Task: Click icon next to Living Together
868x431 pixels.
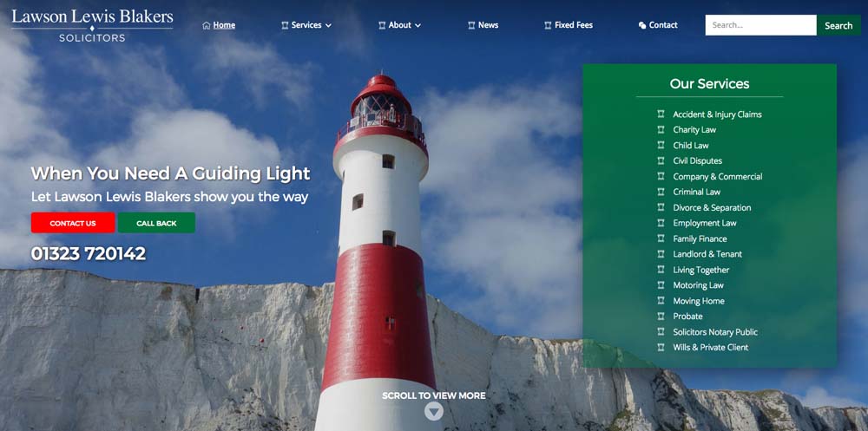Action: [661, 269]
